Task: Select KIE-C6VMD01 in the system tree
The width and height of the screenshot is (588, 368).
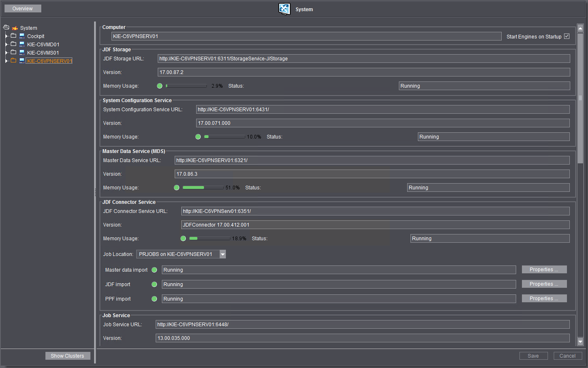Action: pyautogui.click(x=43, y=44)
